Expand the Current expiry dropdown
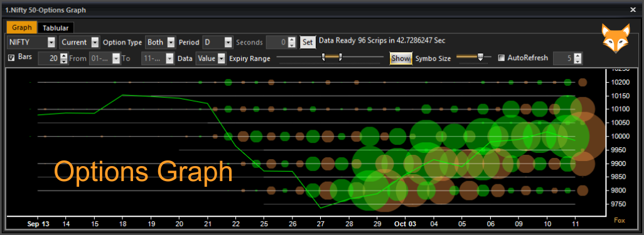Image resolution: width=644 pixels, height=235 pixels. 95,42
